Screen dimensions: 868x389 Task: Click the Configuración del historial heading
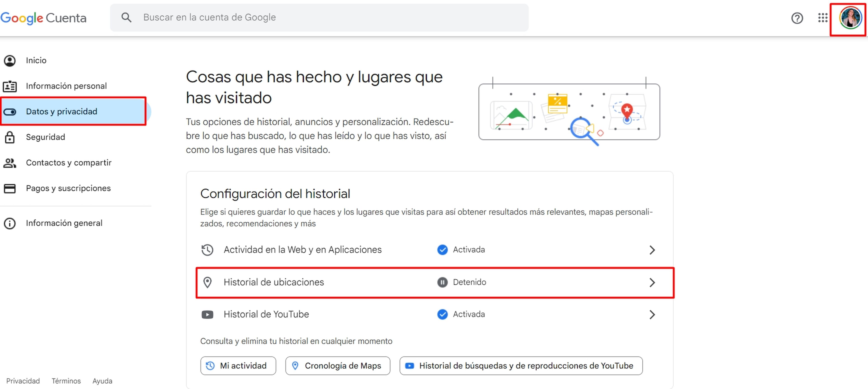275,194
